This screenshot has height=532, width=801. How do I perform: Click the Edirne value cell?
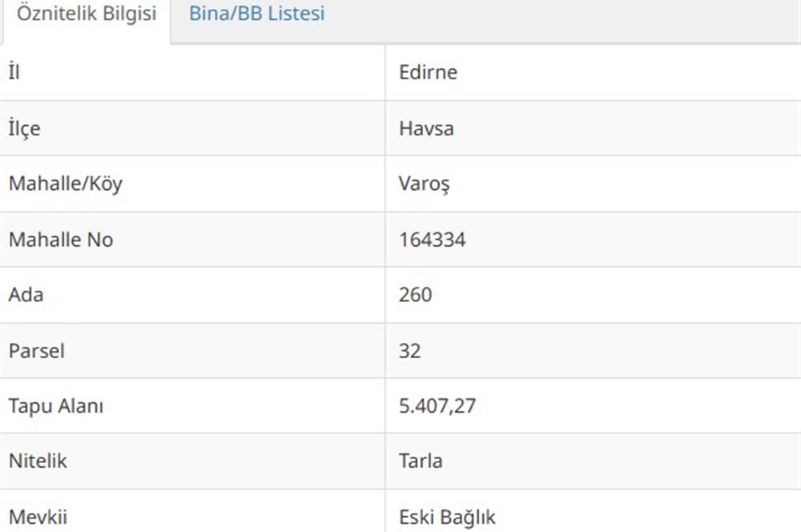click(x=593, y=72)
